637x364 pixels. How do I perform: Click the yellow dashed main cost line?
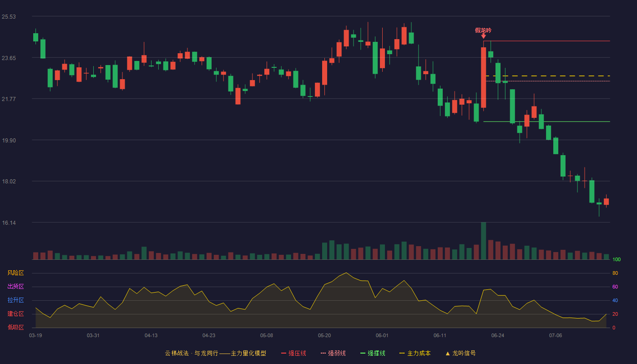coord(548,76)
